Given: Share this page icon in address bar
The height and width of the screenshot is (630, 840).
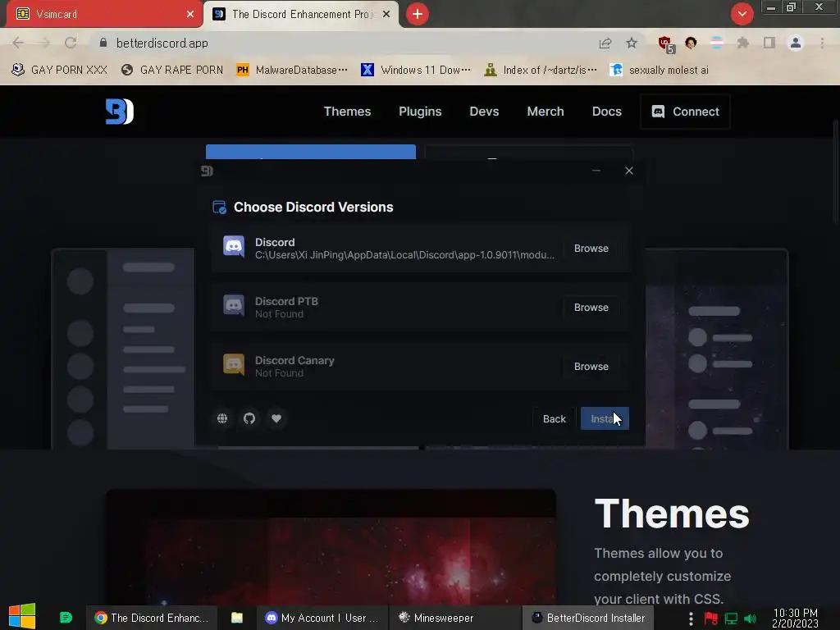Looking at the screenshot, I should pos(605,43).
